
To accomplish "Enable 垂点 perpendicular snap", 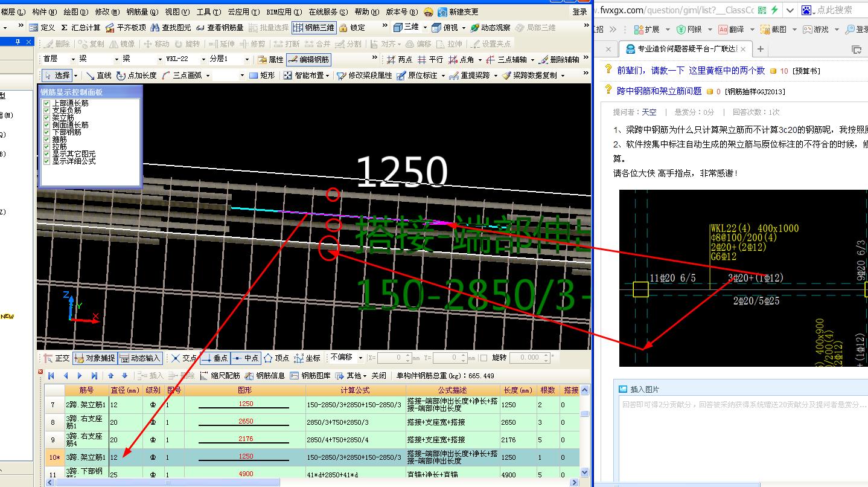I will tap(214, 358).
